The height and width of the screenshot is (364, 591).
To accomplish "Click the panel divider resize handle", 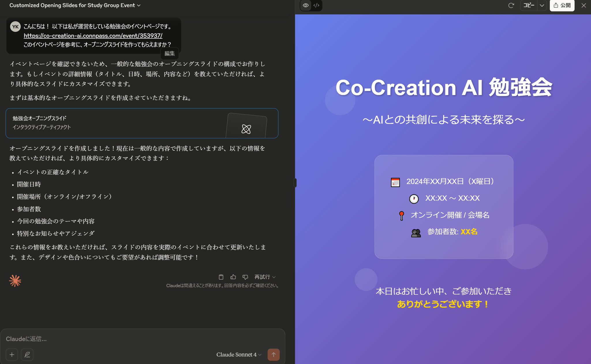I will 295,183.
